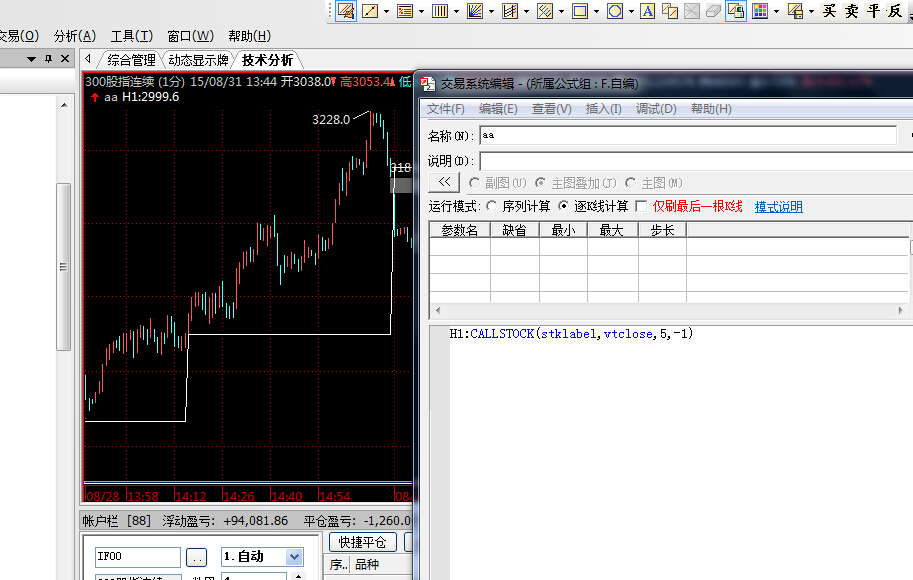913x580 pixels.
Task: Expand the line tool dropdown arrow
Action: tap(387, 11)
